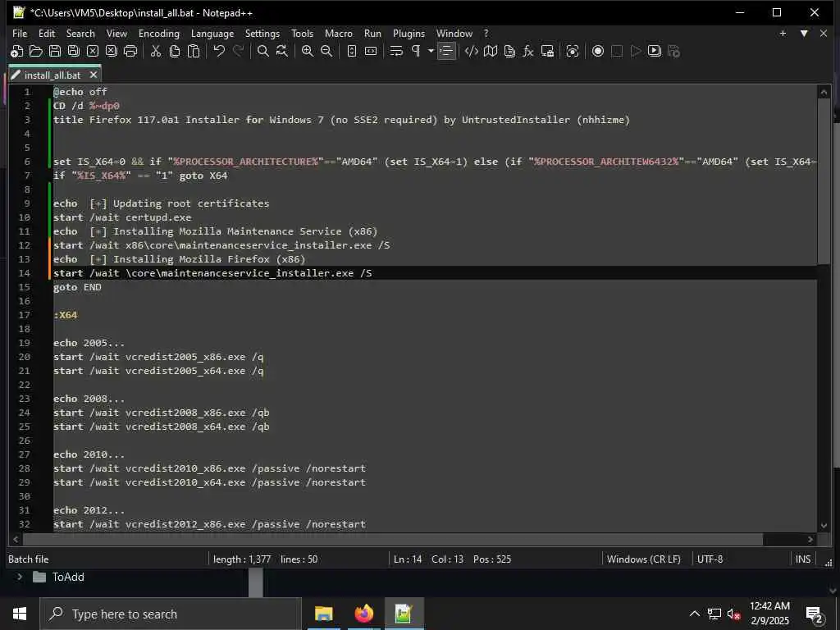Open the notification center icon
This screenshot has width=840, height=630.
click(x=815, y=614)
